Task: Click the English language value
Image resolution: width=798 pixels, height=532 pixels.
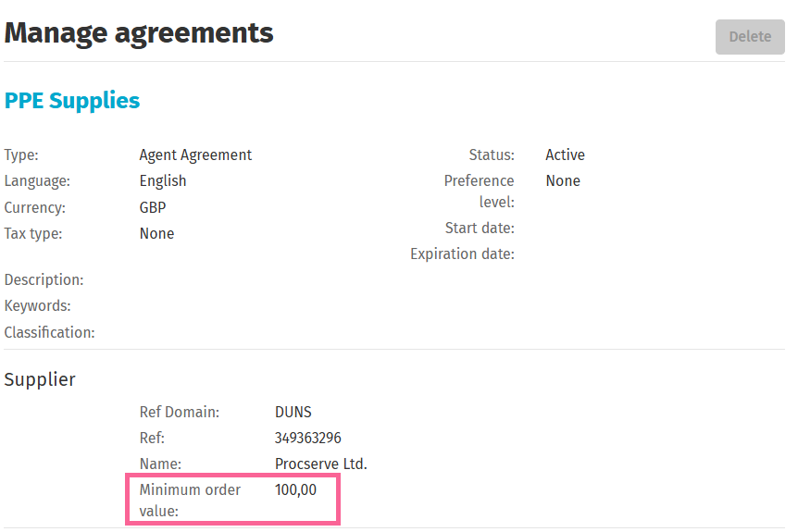Action: coord(163,181)
